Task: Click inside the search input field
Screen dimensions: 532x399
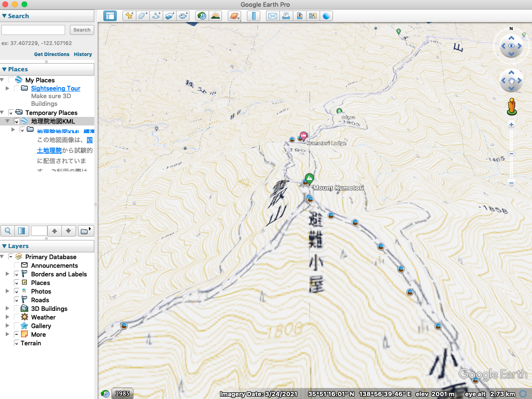Action: coord(33,30)
